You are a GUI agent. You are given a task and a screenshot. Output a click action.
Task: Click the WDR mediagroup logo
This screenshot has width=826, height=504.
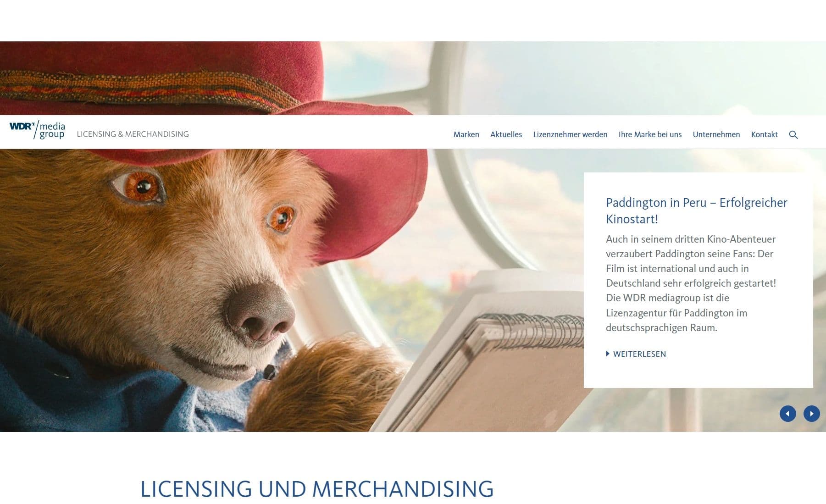click(x=37, y=130)
